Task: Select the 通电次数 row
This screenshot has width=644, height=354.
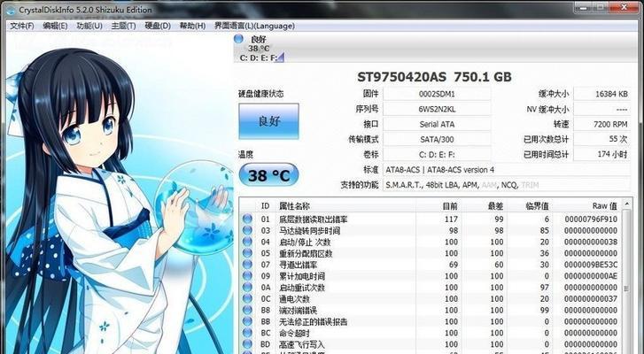Action: [x=430, y=298]
